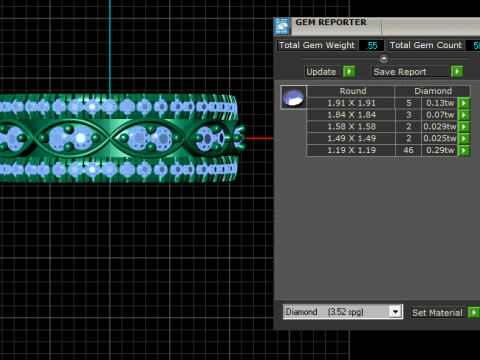The width and height of the screenshot is (480, 360).
Task: Click the Gem Reporter panel icon
Action: pos(282,26)
